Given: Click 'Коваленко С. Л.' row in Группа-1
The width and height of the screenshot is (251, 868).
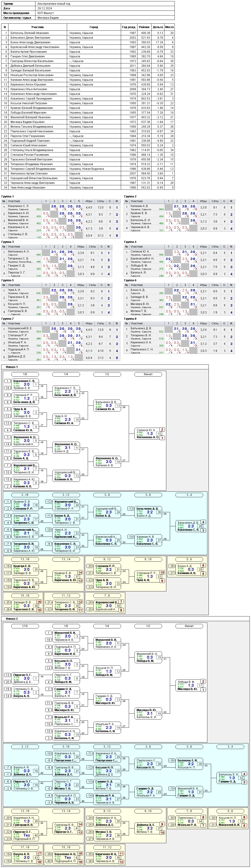Looking at the screenshot, I should (x=61, y=208).
